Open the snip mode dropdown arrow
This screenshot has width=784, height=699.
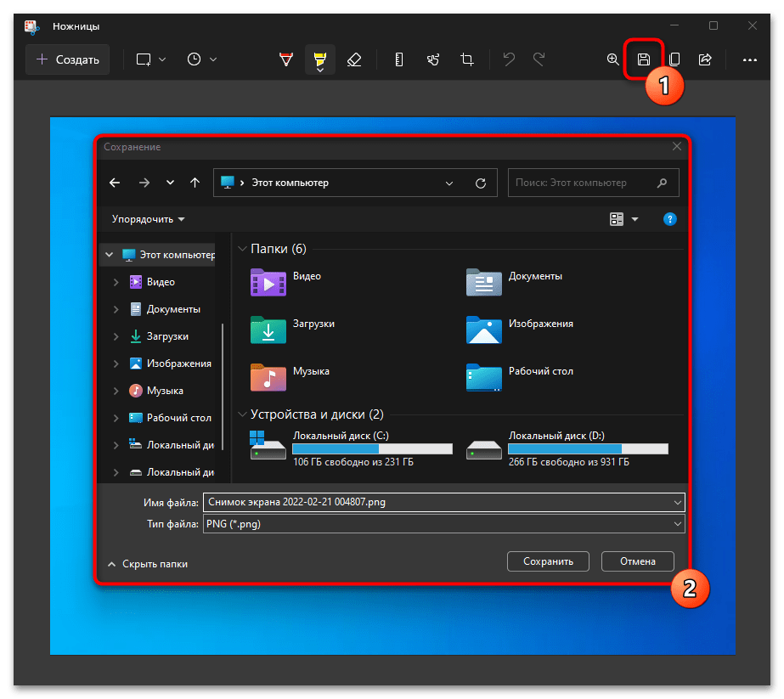click(162, 59)
